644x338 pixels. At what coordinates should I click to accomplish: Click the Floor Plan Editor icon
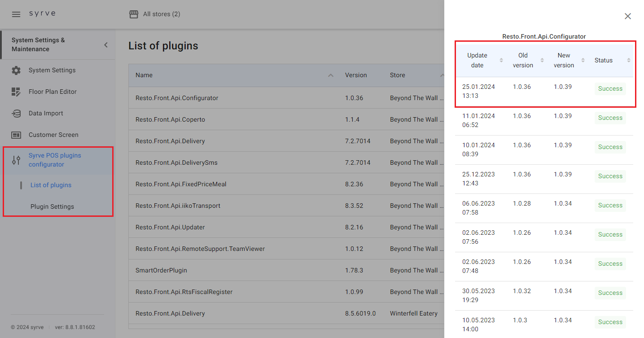16,92
